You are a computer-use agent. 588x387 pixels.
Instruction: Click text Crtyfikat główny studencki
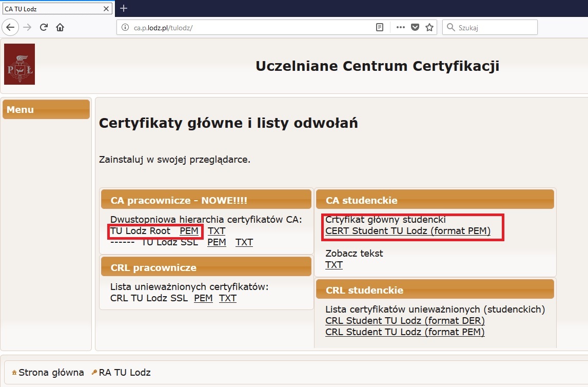pos(385,219)
